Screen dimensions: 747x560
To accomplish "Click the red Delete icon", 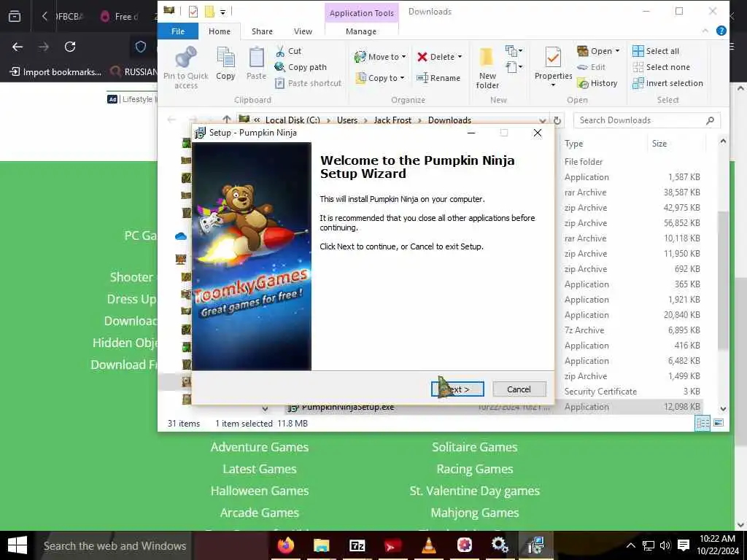I will pos(422,57).
